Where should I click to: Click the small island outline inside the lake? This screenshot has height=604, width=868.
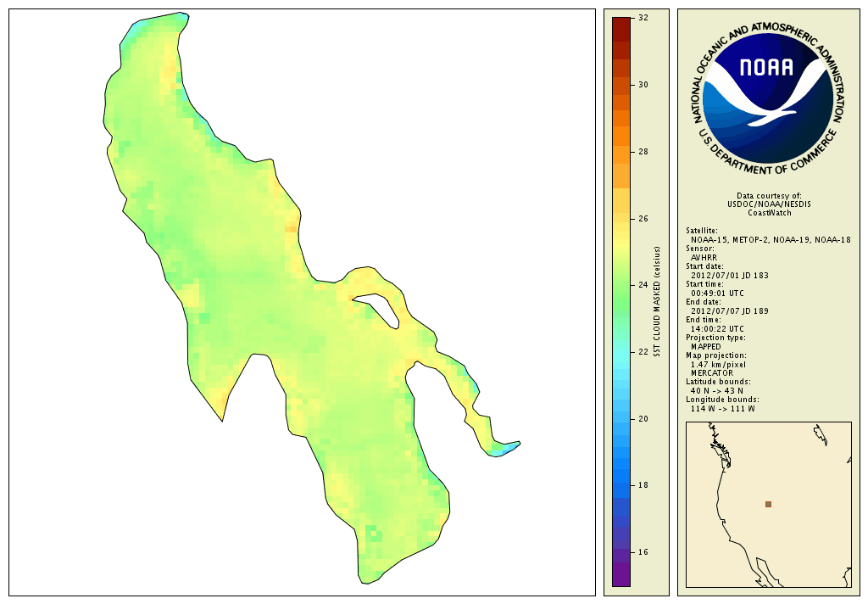click(377, 310)
